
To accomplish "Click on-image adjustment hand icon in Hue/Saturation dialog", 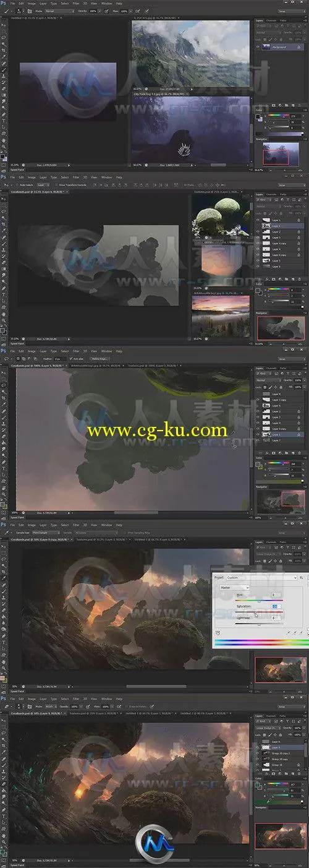I will tap(218, 632).
